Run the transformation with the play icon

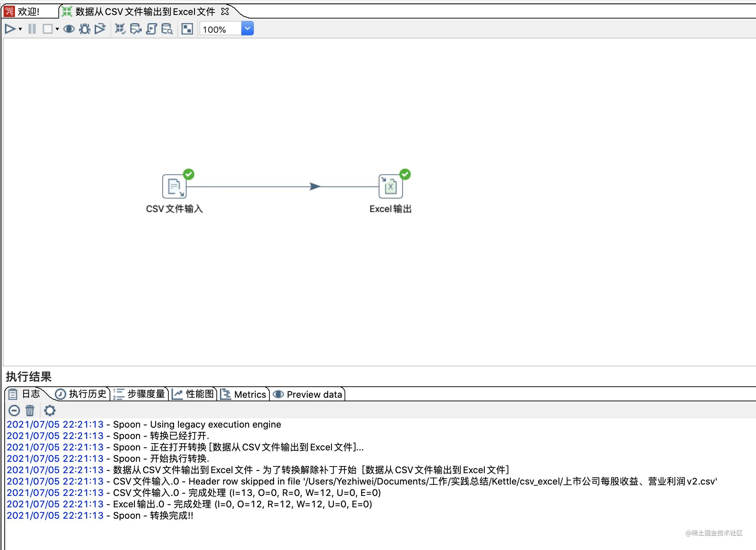10,29
